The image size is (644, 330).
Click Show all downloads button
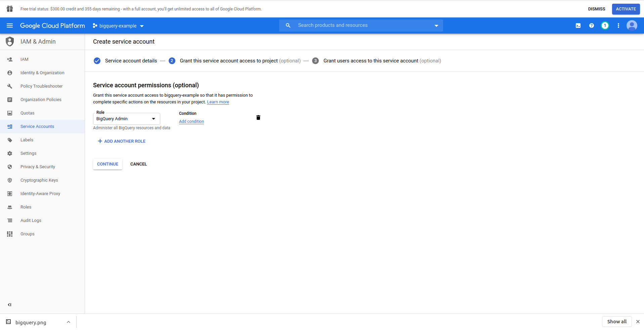(x=617, y=322)
